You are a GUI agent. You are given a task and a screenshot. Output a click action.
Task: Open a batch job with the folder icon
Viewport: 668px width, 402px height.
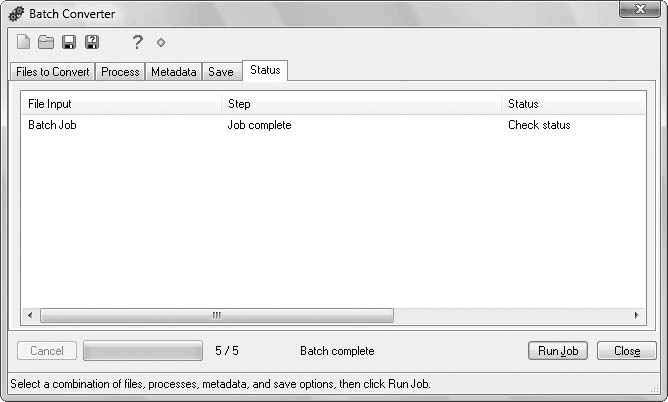[x=46, y=42]
